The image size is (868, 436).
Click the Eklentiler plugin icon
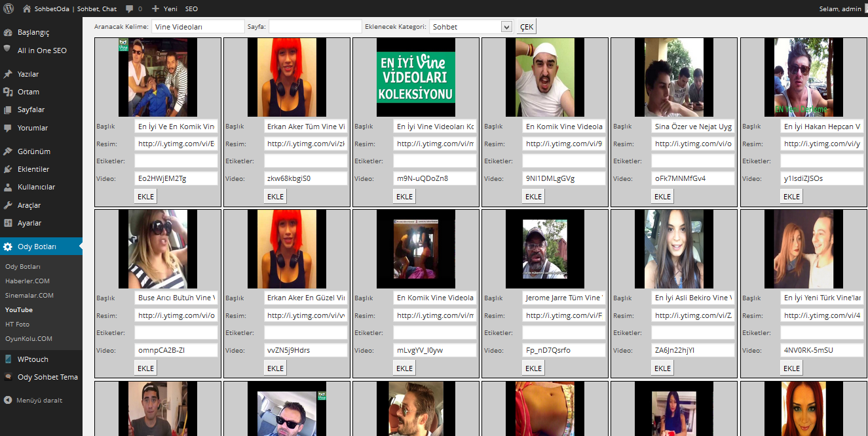[7, 169]
